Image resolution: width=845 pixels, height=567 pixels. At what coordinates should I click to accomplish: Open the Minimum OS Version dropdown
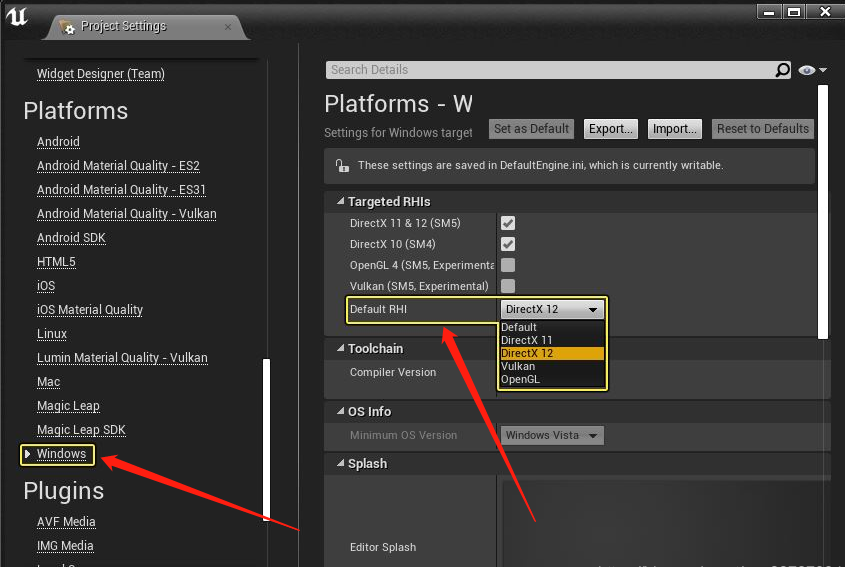(552, 435)
